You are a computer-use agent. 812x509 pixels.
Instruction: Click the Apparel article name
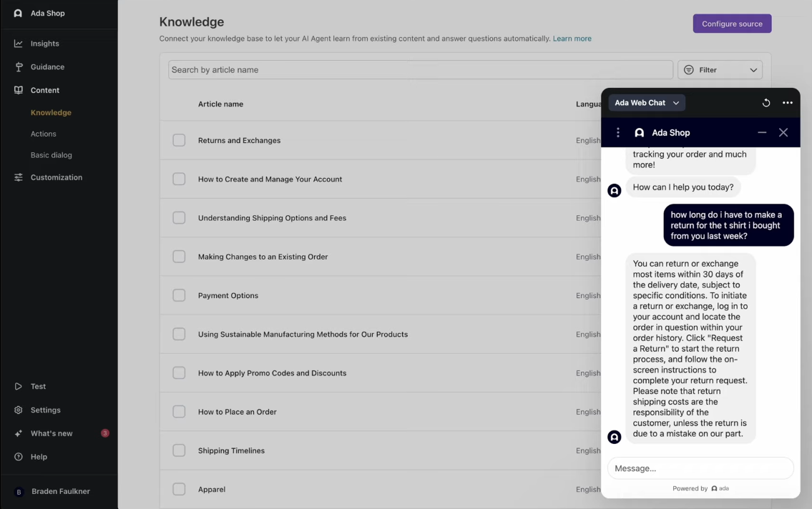pos(212,490)
